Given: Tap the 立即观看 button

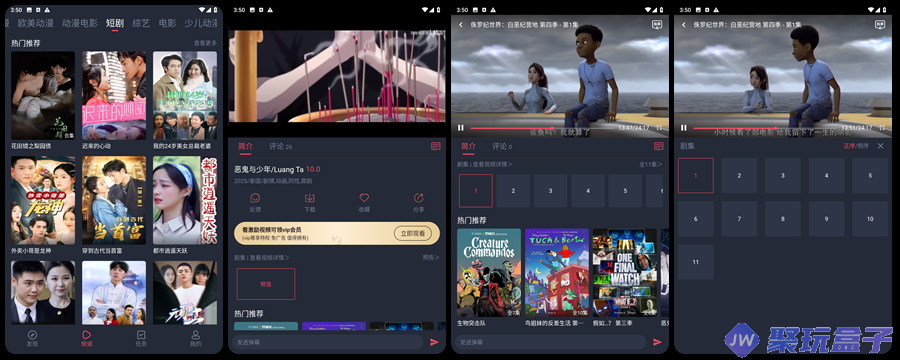Looking at the screenshot, I should [x=413, y=233].
